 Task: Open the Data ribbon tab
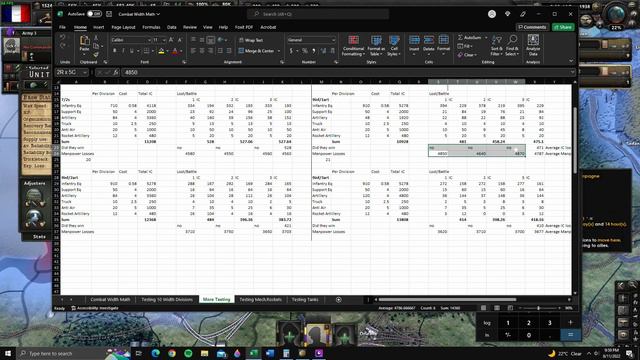tap(171, 27)
